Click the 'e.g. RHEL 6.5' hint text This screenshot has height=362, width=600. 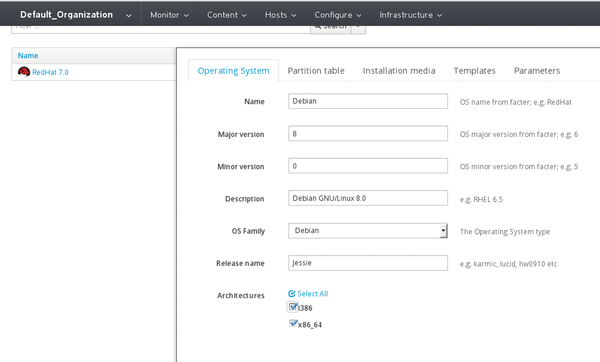(481, 199)
